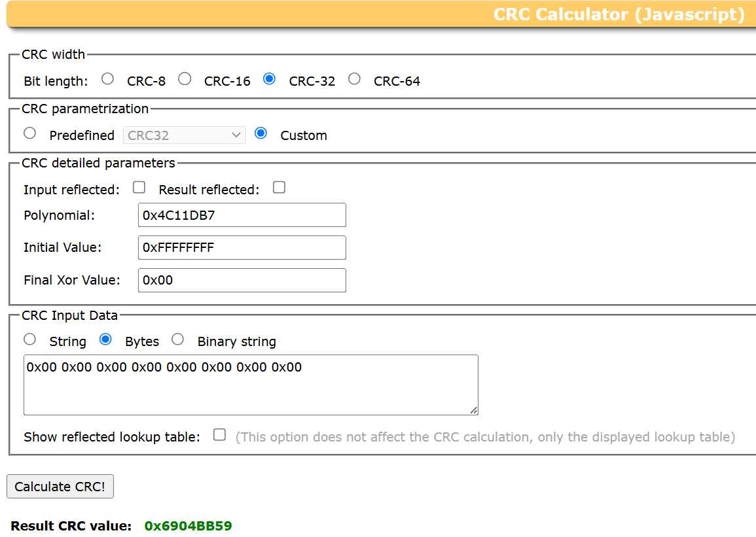Image resolution: width=756 pixels, height=537 pixels.
Task: Select String input data type
Action: 29,339
